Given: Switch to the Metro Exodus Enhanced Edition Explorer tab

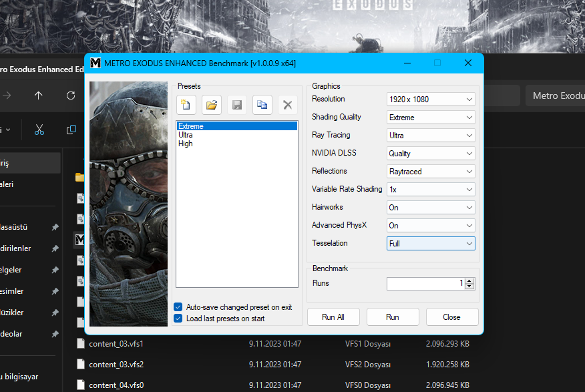Looking at the screenshot, I should [x=42, y=69].
